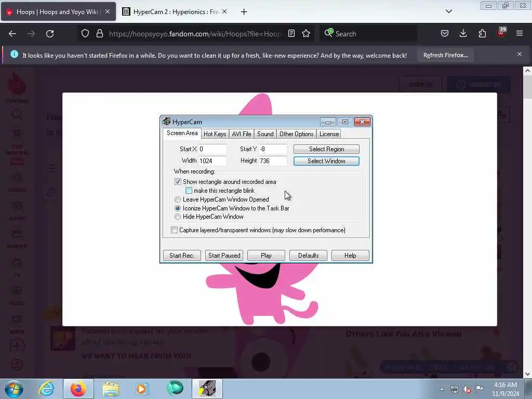This screenshot has height=399, width=532.
Task: Click the muted volume tray icon
Action: (467, 390)
